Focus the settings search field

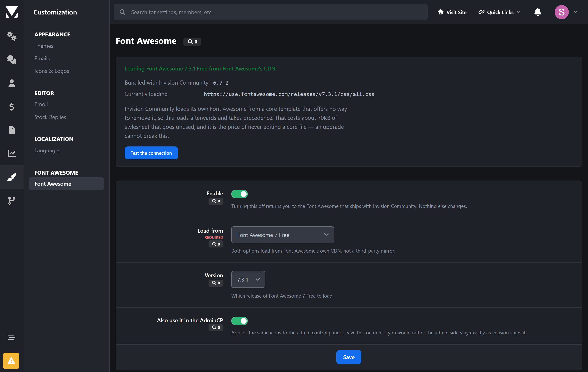(270, 12)
